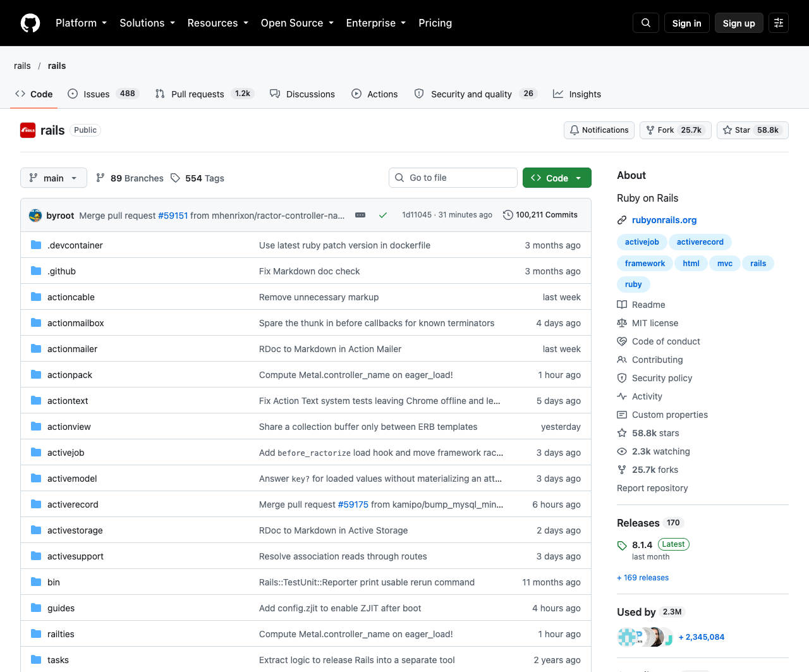Star the rails repository

pos(752,130)
